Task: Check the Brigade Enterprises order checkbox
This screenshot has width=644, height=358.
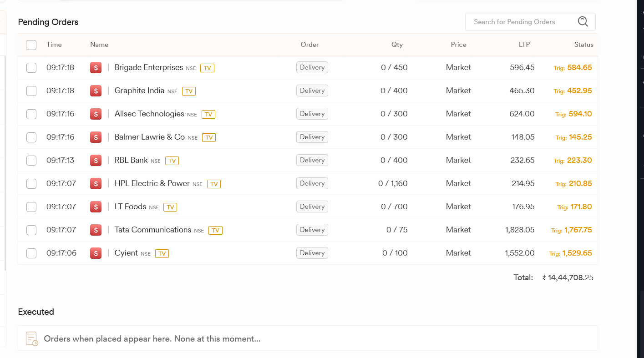Action: coord(31,68)
